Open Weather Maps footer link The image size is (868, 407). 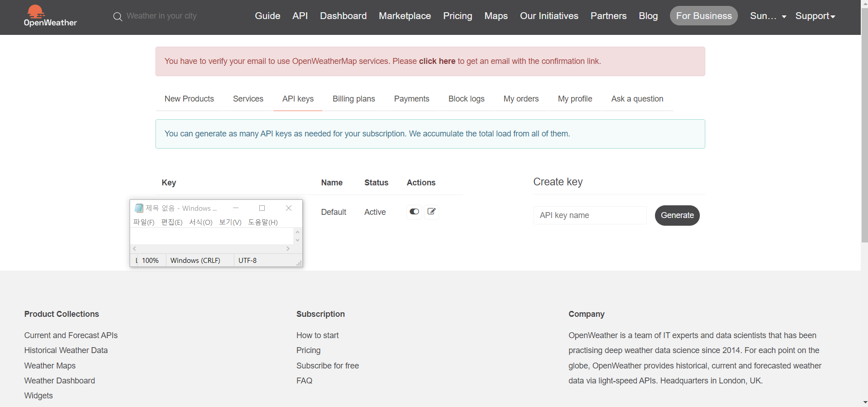click(50, 366)
